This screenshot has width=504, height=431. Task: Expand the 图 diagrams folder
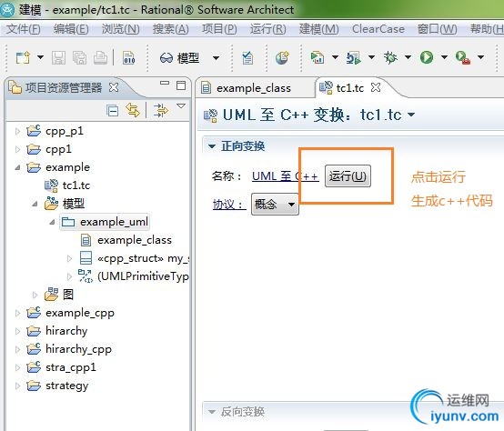[x=35, y=295]
